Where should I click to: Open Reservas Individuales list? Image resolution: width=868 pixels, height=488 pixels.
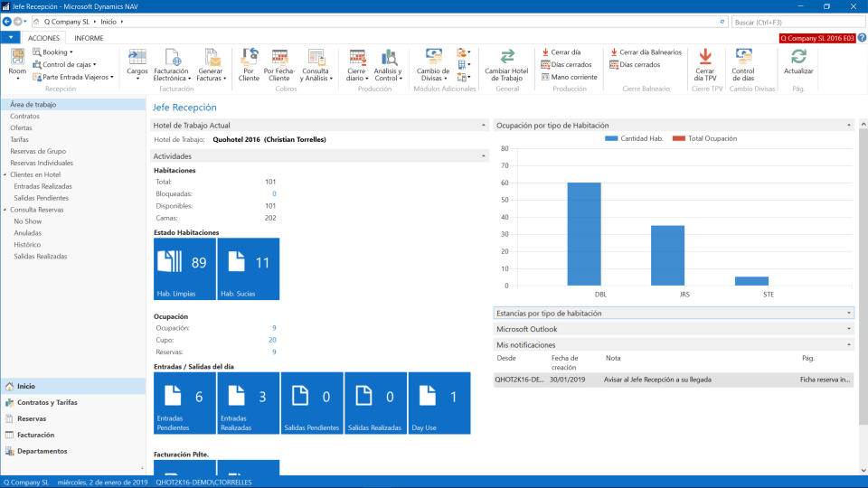click(42, 164)
